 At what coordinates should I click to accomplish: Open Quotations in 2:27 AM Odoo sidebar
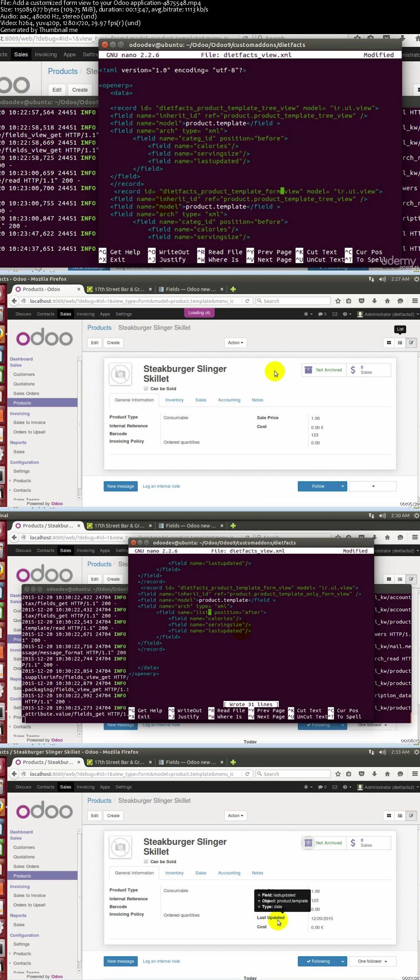point(24,384)
